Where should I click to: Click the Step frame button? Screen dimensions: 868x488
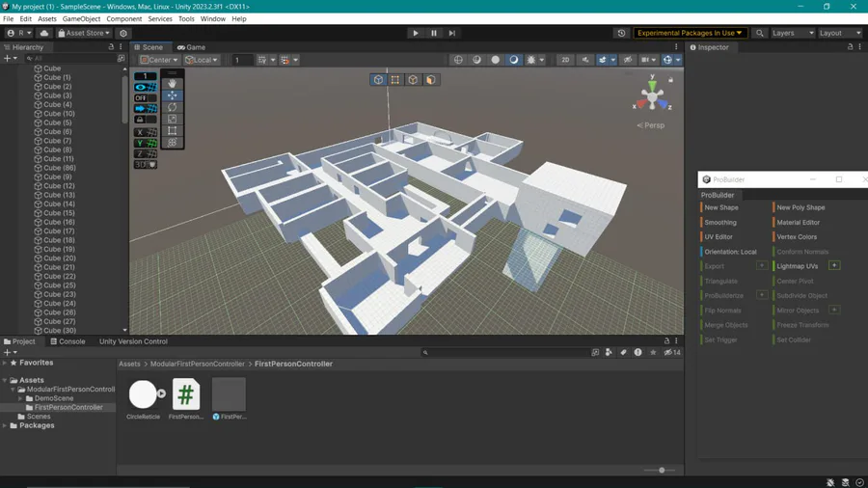point(451,33)
